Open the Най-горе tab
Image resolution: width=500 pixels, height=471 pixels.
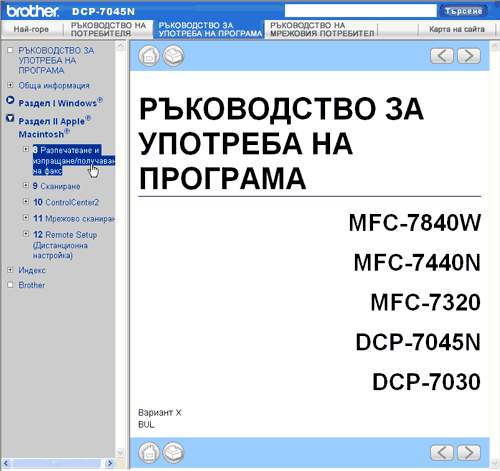pyautogui.click(x=31, y=29)
